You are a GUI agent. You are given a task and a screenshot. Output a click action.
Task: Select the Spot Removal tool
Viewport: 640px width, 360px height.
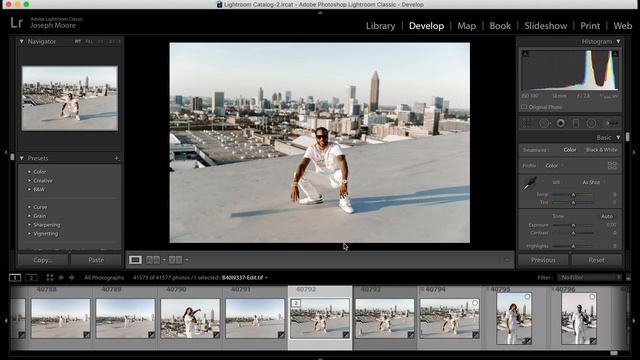(x=544, y=123)
